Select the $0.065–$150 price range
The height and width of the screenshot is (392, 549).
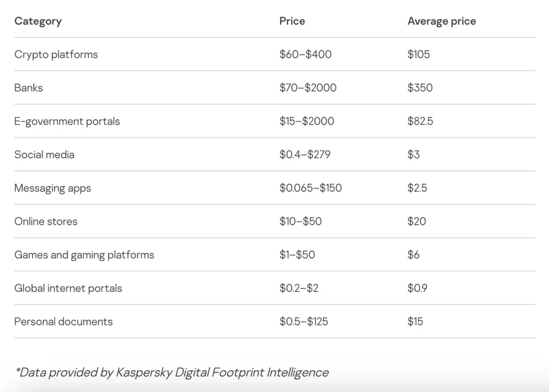coord(311,188)
